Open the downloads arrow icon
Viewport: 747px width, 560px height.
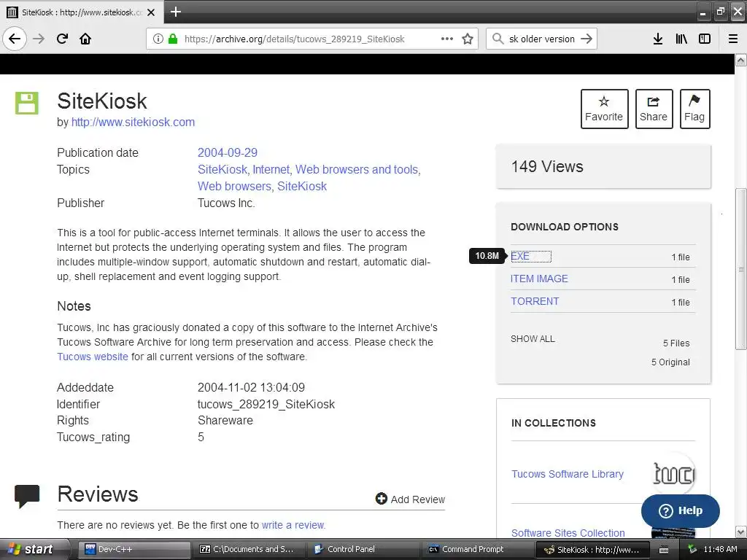[657, 39]
